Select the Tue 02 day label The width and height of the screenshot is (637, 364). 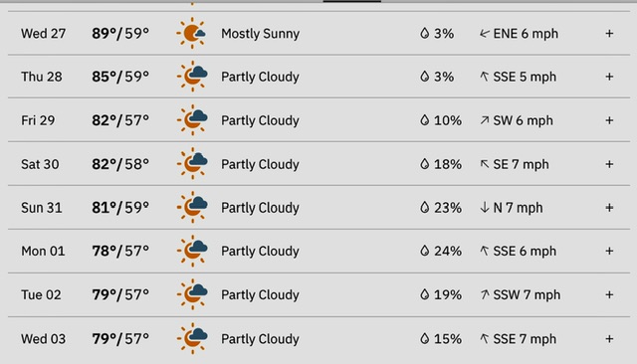pos(41,294)
